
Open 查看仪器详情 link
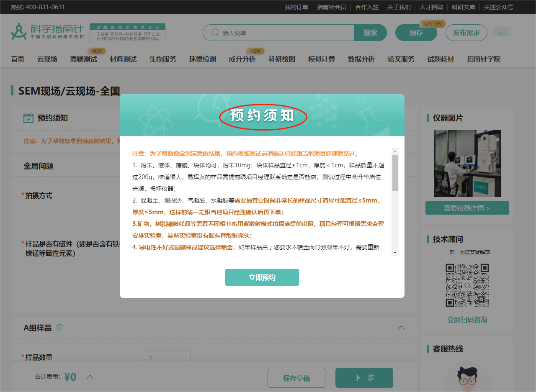tap(467, 208)
